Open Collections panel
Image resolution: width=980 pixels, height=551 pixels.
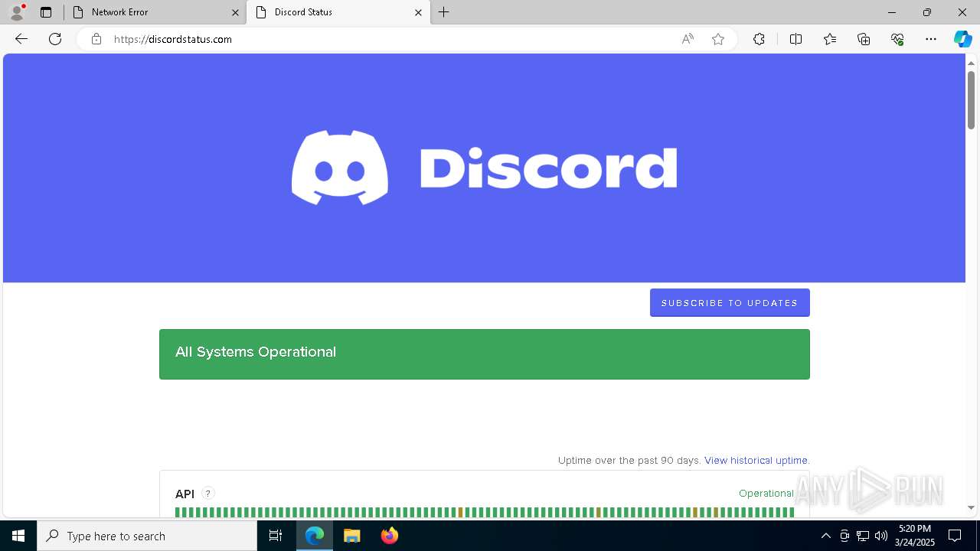click(864, 39)
